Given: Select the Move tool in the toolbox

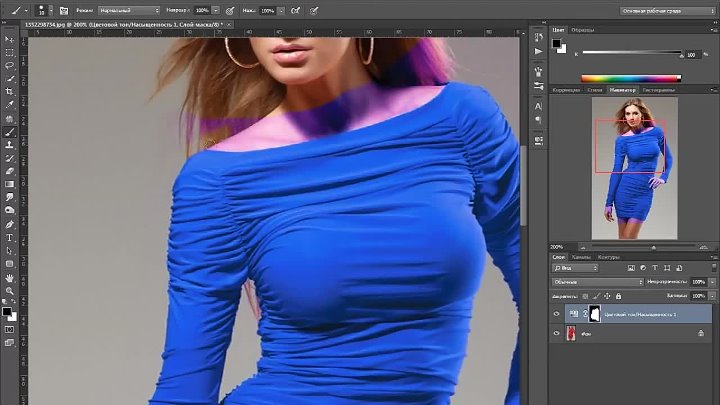Looking at the screenshot, I should [10, 39].
